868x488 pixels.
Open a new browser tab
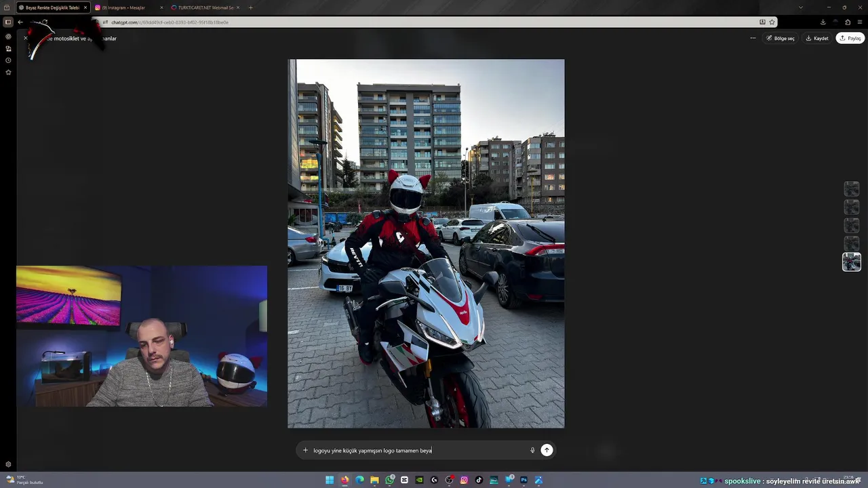coord(250,7)
